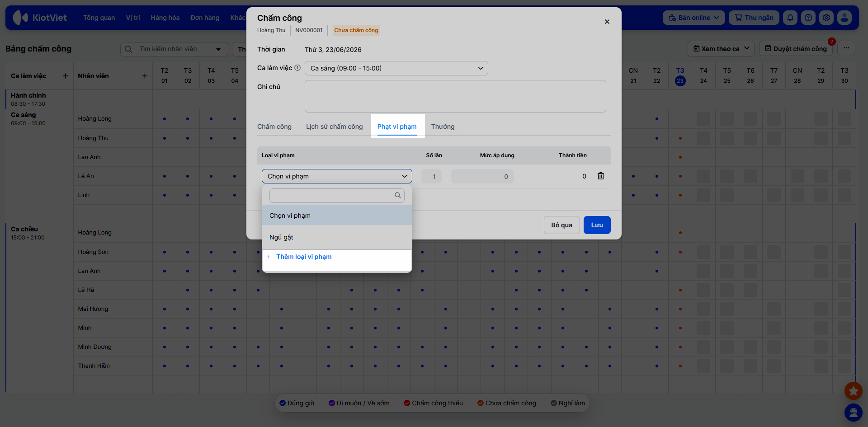Toggle the Chấm công thiếu filter
Viewport: 868px width, 427px height.
click(x=433, y=403)
